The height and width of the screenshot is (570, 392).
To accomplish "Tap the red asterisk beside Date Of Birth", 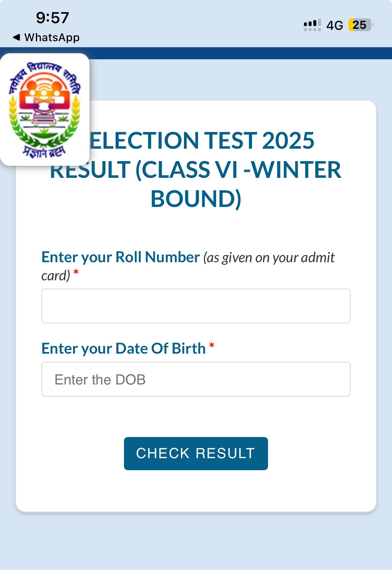I will click(212, 346).
